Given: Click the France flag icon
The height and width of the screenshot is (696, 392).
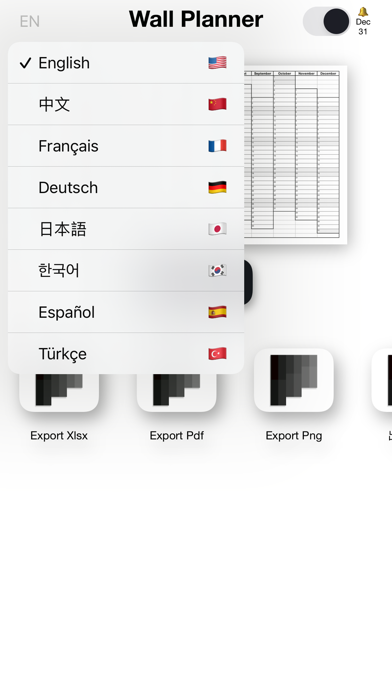Looking at the screenshot, I should point(218,146).
